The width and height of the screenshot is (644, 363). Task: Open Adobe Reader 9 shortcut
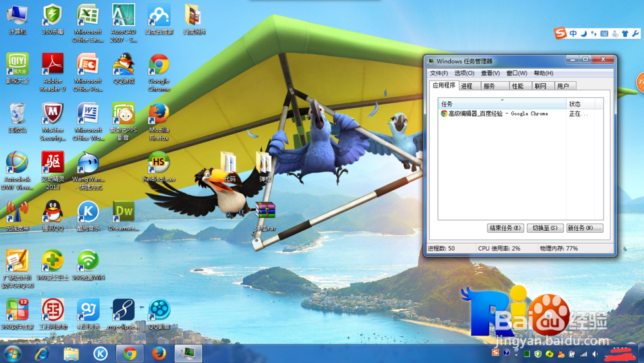[53, 72]
